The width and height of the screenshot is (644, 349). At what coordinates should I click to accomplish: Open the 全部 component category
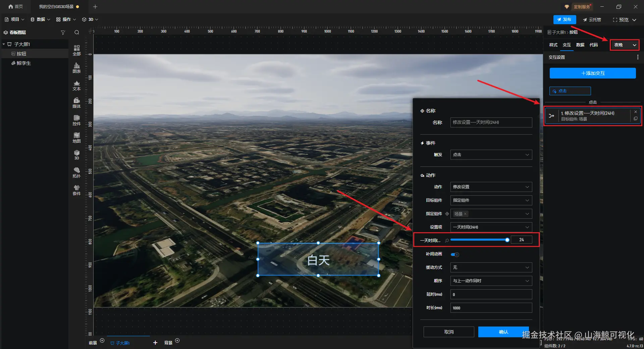pyautogui.click(x=77, y=50)
